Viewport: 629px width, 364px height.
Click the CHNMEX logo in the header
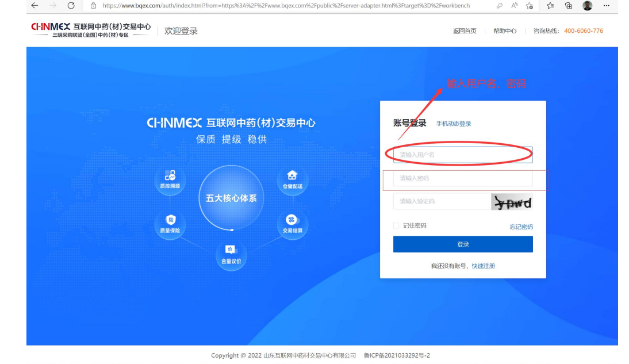(91, 30)
